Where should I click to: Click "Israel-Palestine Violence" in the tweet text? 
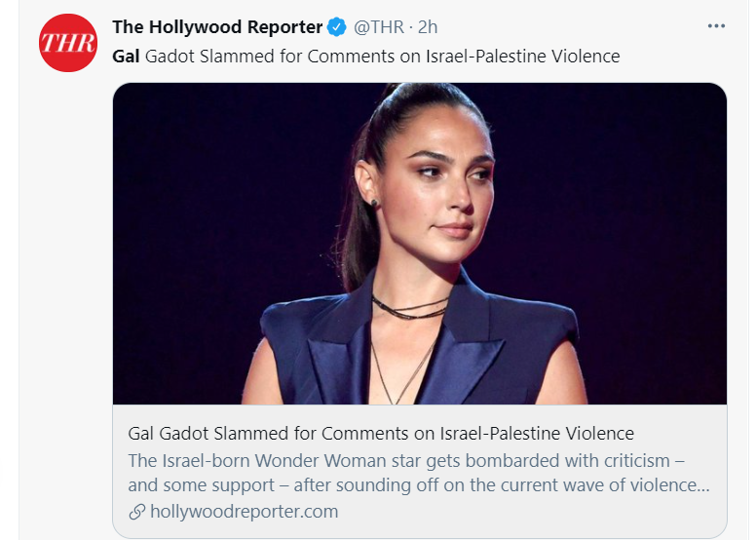click(522, 57)
